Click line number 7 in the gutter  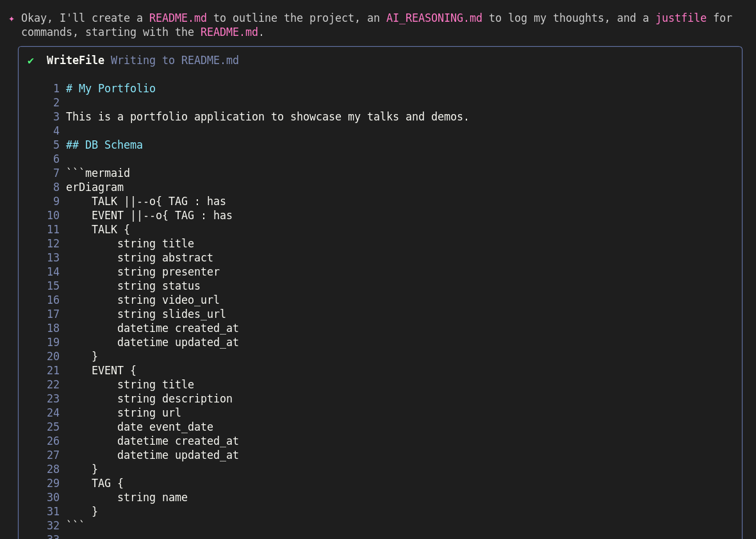pyautogui.click(x=56, y=173)
